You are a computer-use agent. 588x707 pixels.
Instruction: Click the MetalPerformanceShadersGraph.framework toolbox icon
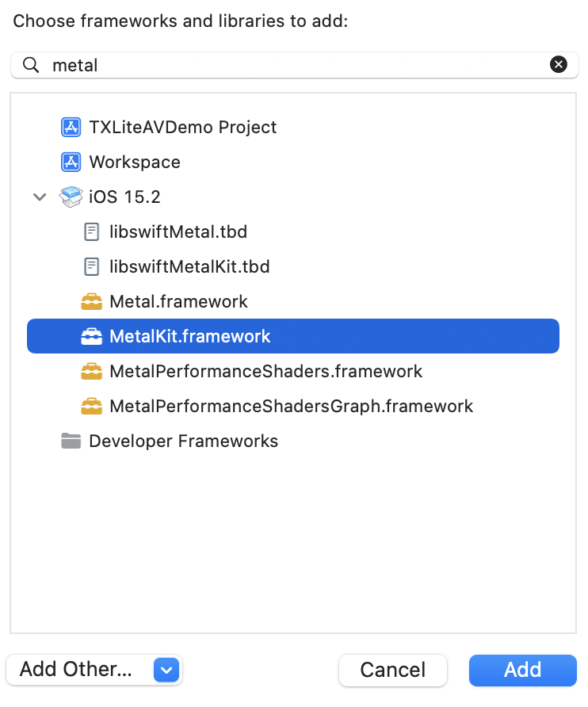pyautogui.click(x=92, y=406)
